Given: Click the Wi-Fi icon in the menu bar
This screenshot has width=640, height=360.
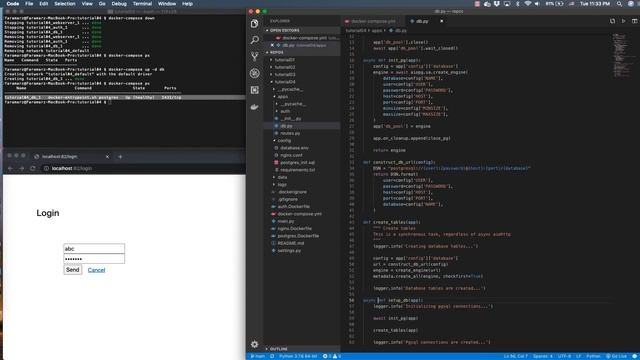Looking at the screenshot, I should pyautogui.click(x=527, y=4).
